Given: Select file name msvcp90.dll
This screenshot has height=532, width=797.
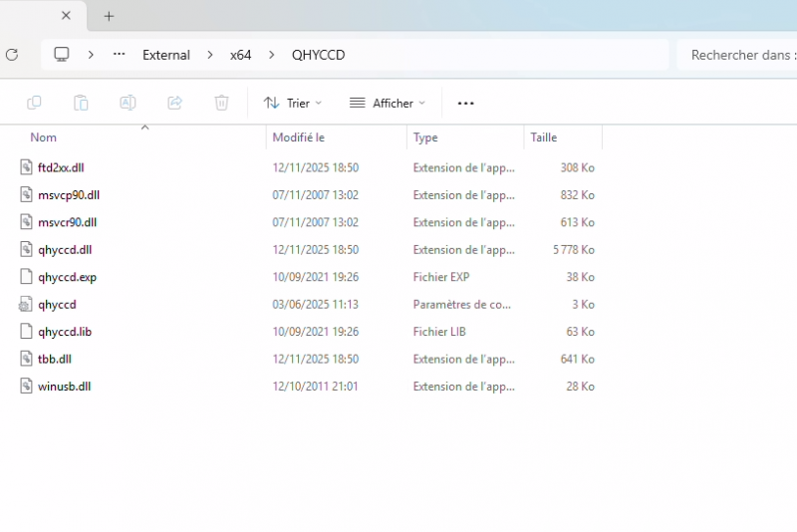Looking at the screenshot, I should (x=69, y=195).
